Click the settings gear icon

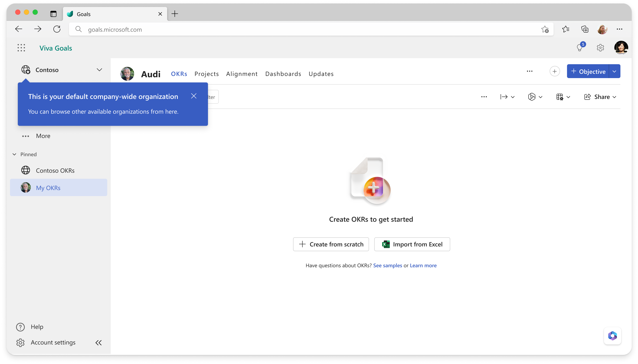click(600, 48)
